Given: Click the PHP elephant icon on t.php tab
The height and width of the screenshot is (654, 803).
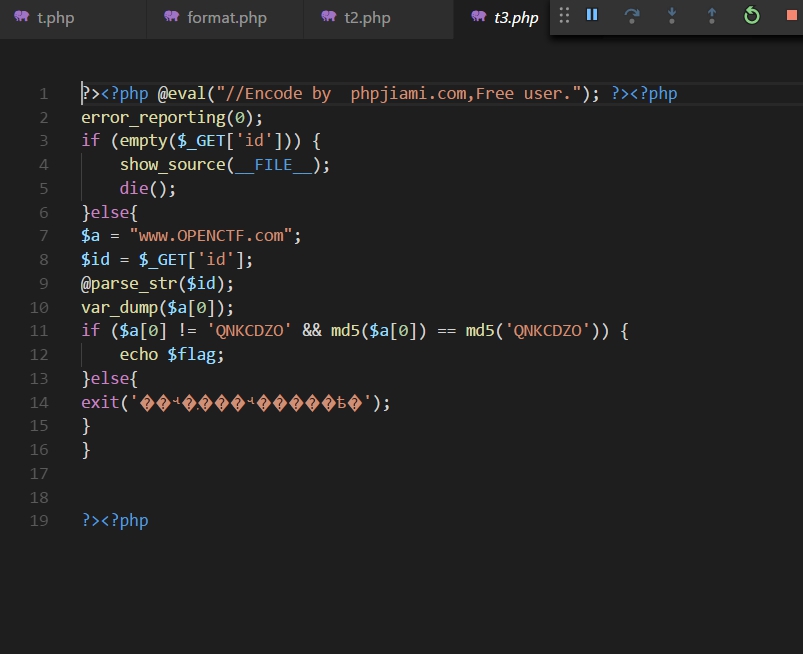Looking at the screenshot, I should pyautogui.click(x=22, y=17).
